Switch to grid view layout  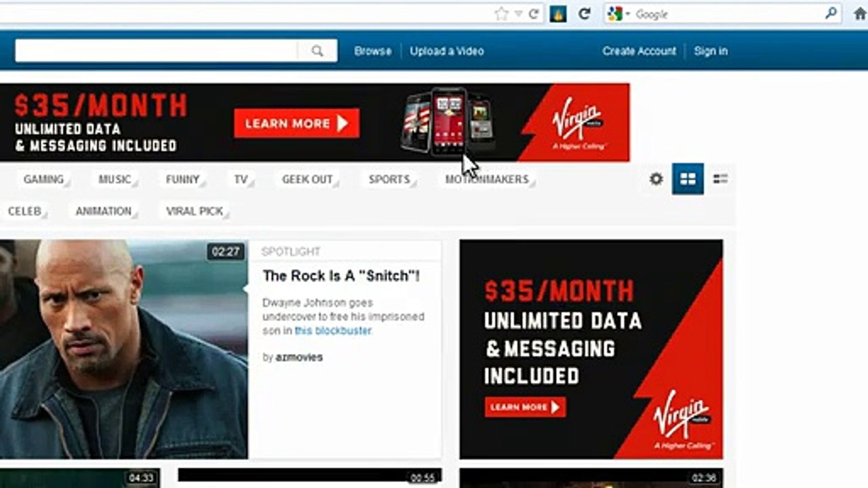[x=688, y=179]
